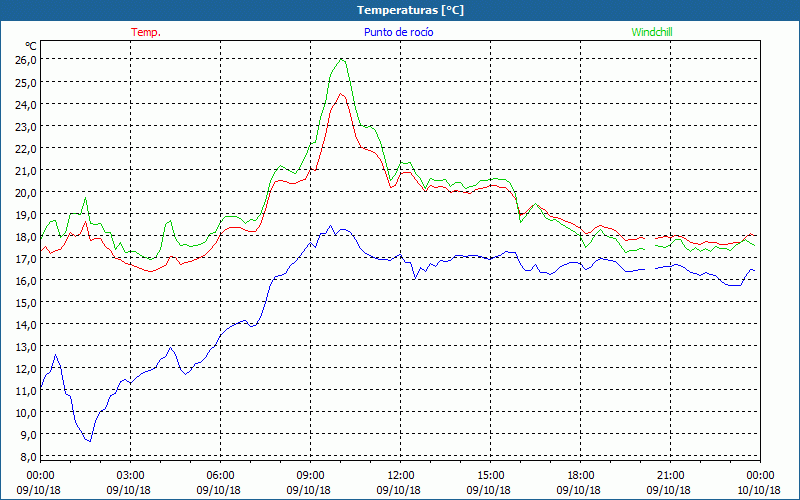Viewport: 800px width, 500px height.
Task: Click the 13,0 y-axis value
Action: tap(26, 347)
